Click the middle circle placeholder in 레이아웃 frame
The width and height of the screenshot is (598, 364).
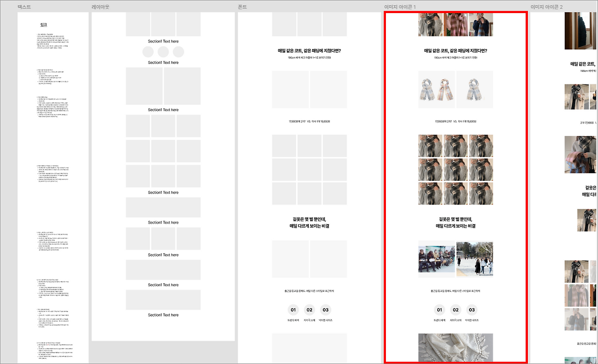[x=163, y=52]
